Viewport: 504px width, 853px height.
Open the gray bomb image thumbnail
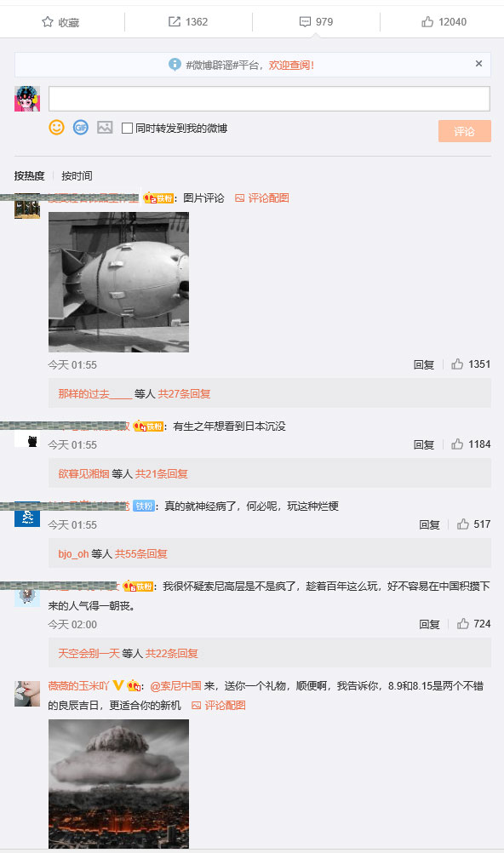pyautogui.click(x=118, y=282)
